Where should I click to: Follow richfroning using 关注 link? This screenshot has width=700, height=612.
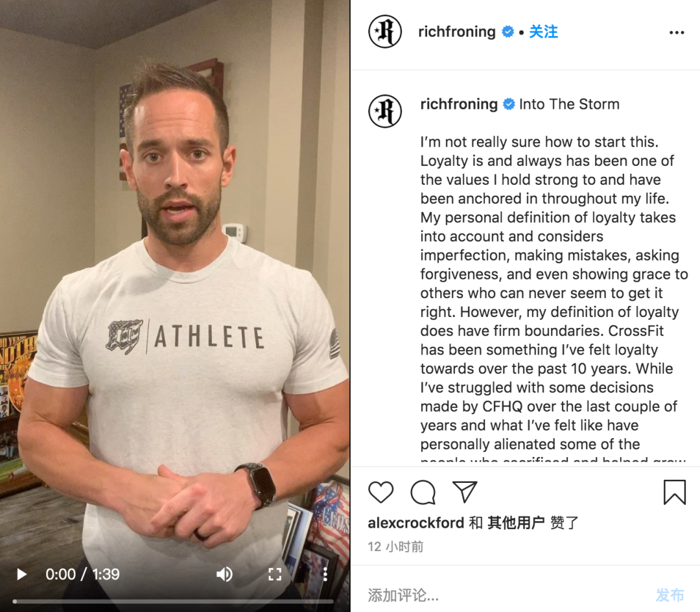click(543, 32)
